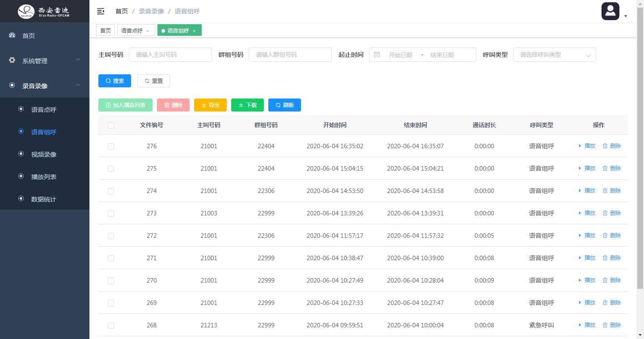Open the user avatar menu
The width and height of the screenshot is (644, 339).
(610, 11)
